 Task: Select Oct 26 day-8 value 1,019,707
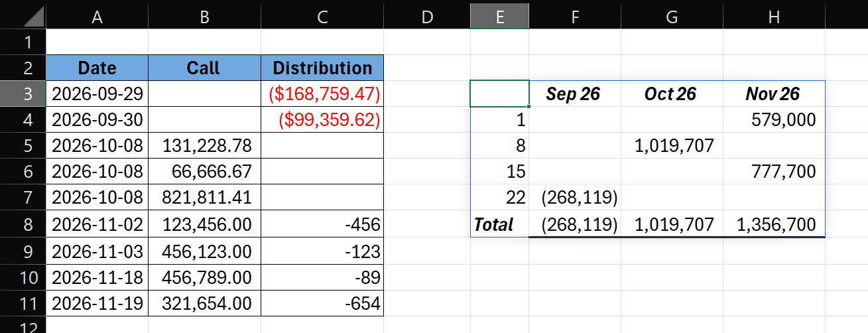[672, 145]
